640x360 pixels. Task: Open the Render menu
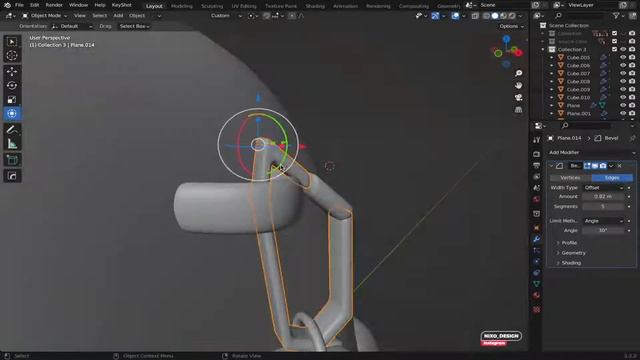pyautogui.click(x=54, y=5)
